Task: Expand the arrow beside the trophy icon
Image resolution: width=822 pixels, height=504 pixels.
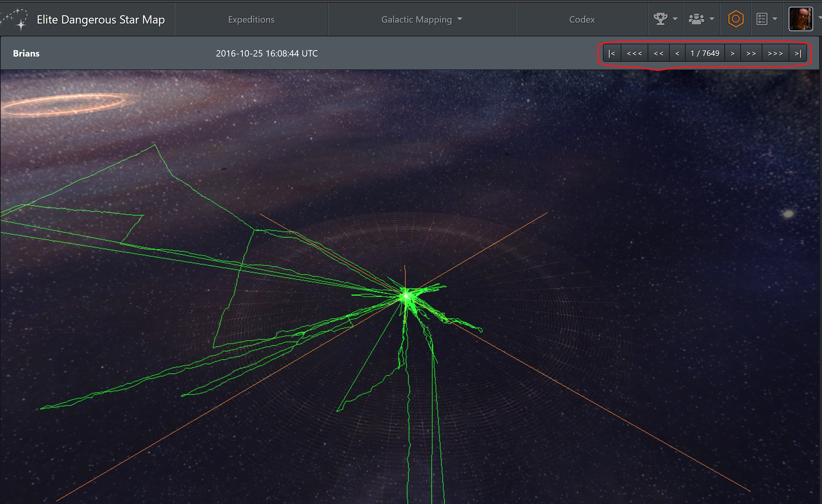Action: point(675,19)
